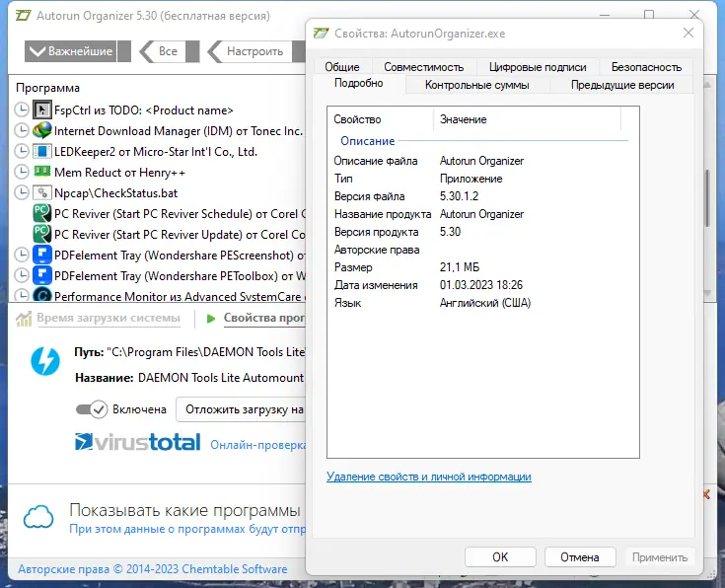Open the 'Контрольные суммы' tab

[477, 85]
